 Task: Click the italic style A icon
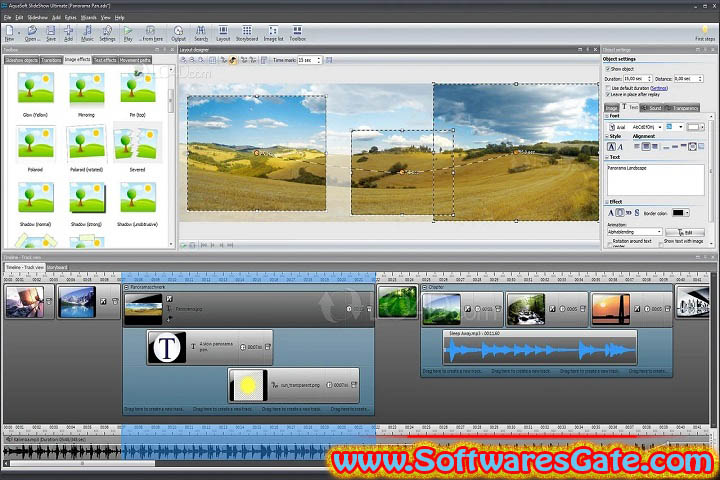620,147
